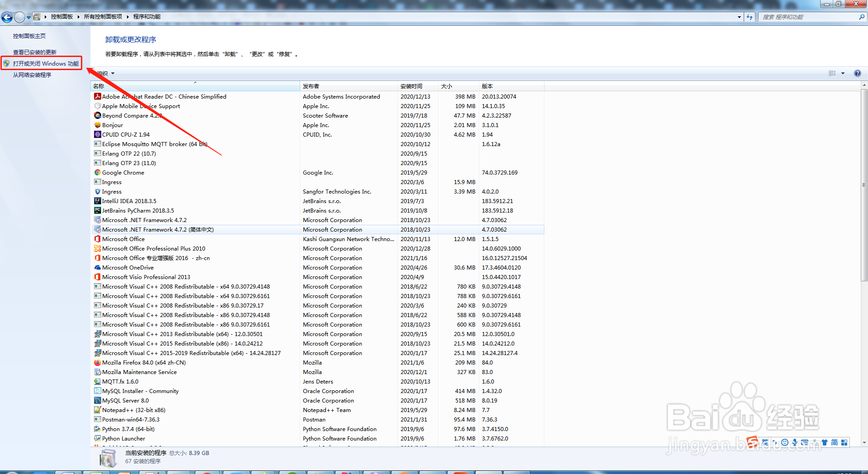The height and width of the screenshot is (474, 868).
Task: Open the recent pages dropdown beside navigation arrows
Action: (28, 17)
